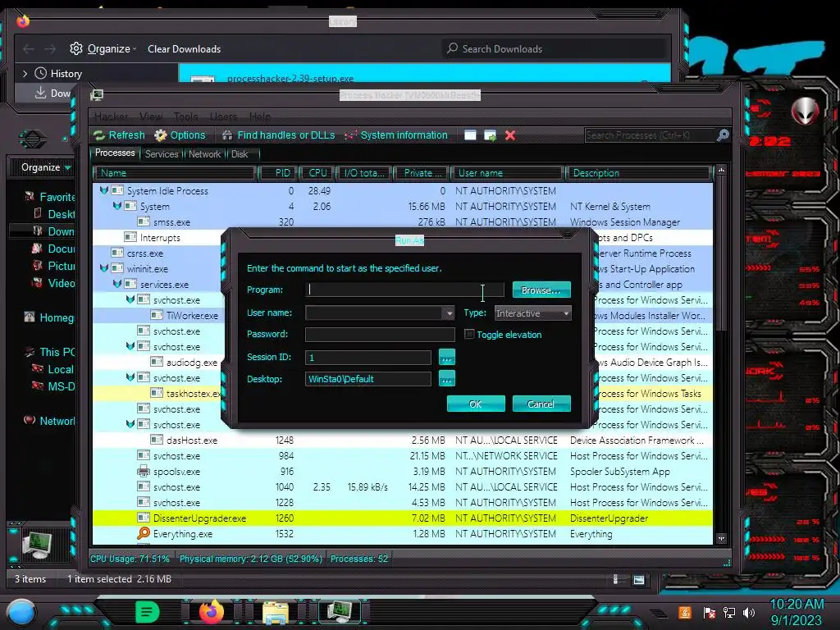Open the Type Interactive dropdown
This screenshot has width=840, height=630.
(533, 313)
